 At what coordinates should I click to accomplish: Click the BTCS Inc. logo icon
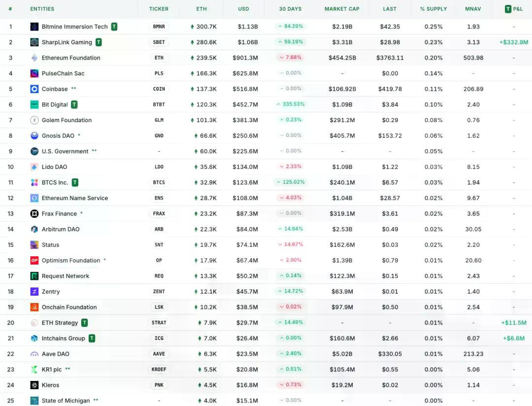[x=34, y=183]
